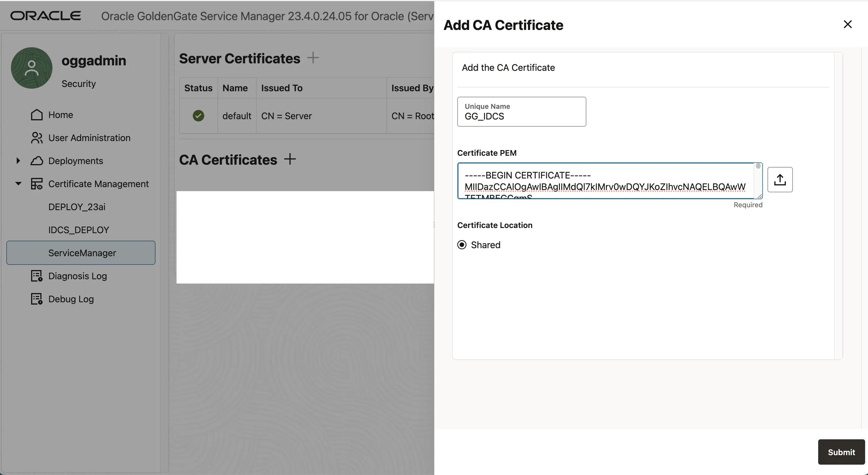The width and height of the screenshot is (868, 475).
Task: Collapse the Certificate Management section
Action: (x=18, y=184)
